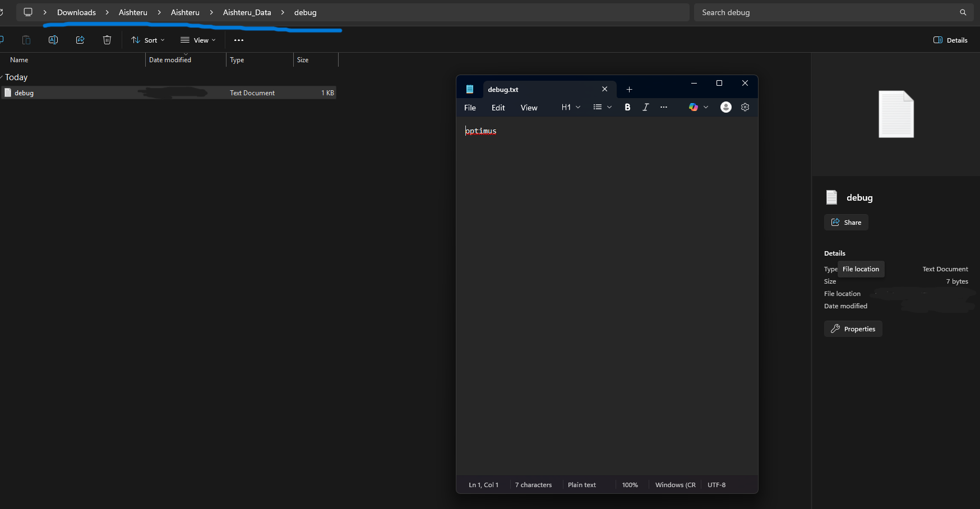
Task: Click Ln 1, Col 1 in status bar
Action: click(484, 485)
